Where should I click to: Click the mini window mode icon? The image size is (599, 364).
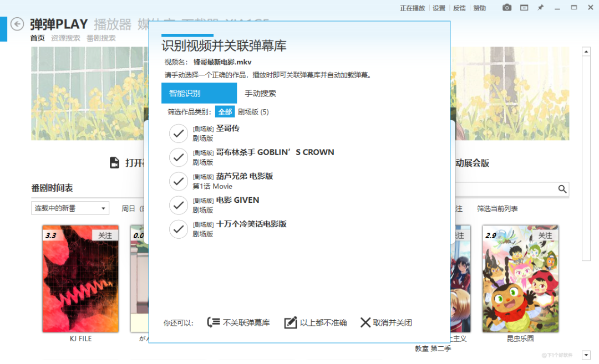[x=524, y=8]
